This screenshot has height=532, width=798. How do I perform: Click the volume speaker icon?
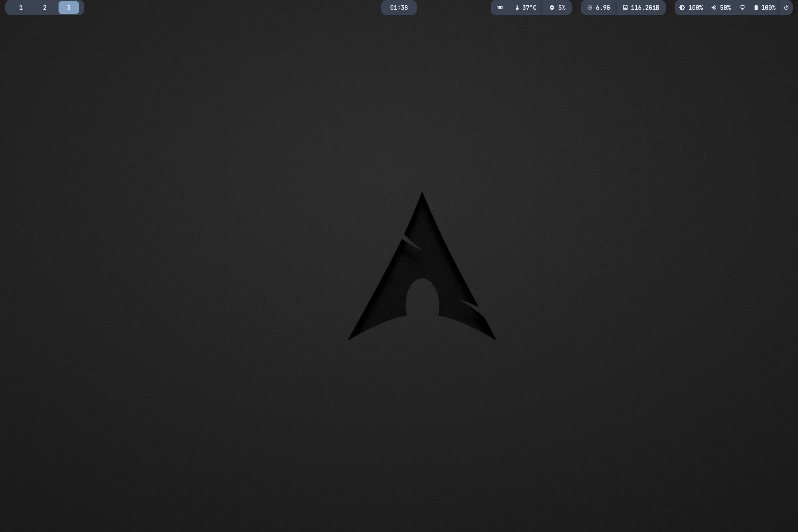tap(713, 7)
